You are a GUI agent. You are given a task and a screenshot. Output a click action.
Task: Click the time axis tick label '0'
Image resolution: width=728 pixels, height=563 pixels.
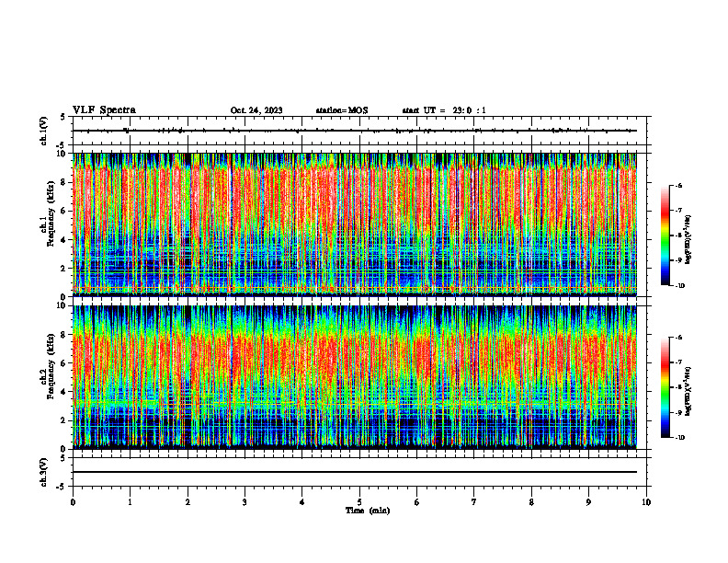click(x=73, y=502)
